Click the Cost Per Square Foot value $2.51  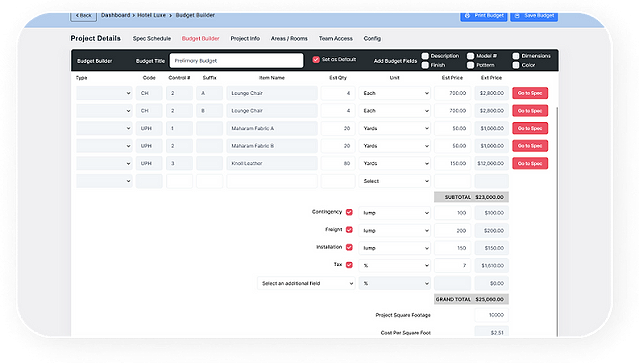491,332
